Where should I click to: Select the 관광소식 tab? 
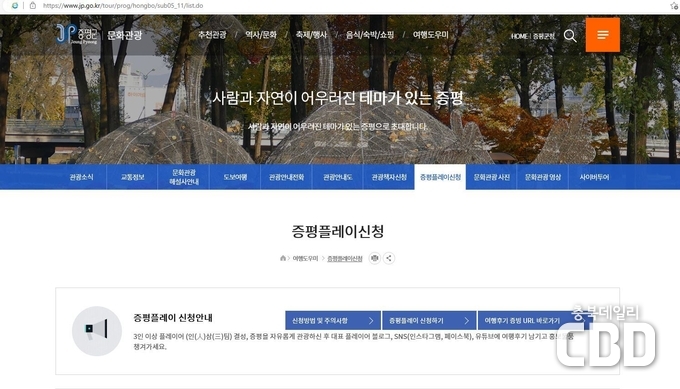[81, 177]
